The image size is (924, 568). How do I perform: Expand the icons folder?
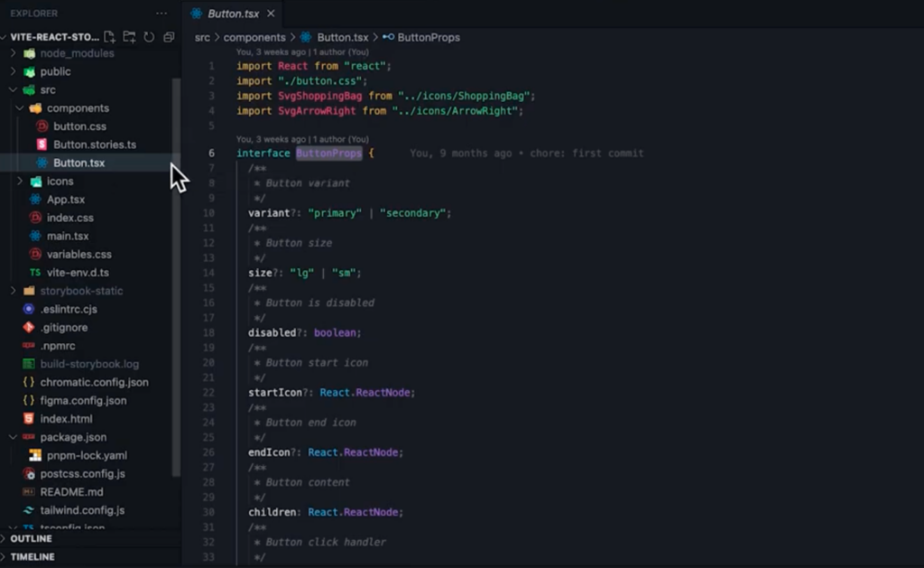click(x=20, y=182)
